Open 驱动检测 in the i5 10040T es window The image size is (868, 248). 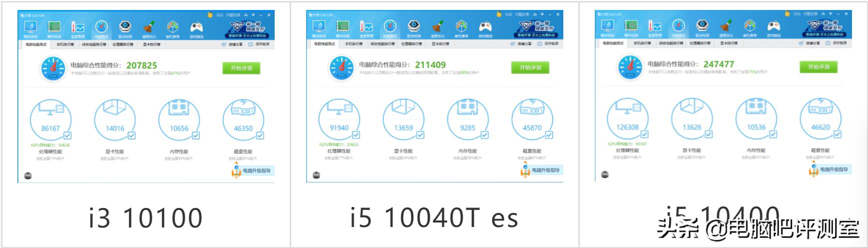point(414,27)
